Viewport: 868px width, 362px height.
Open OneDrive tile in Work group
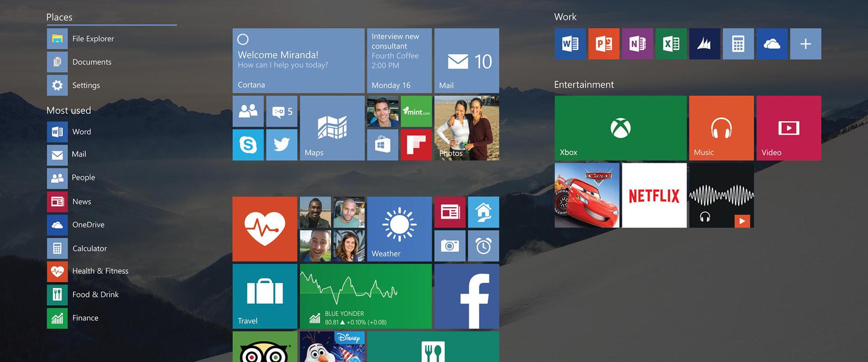pos(772,44)
